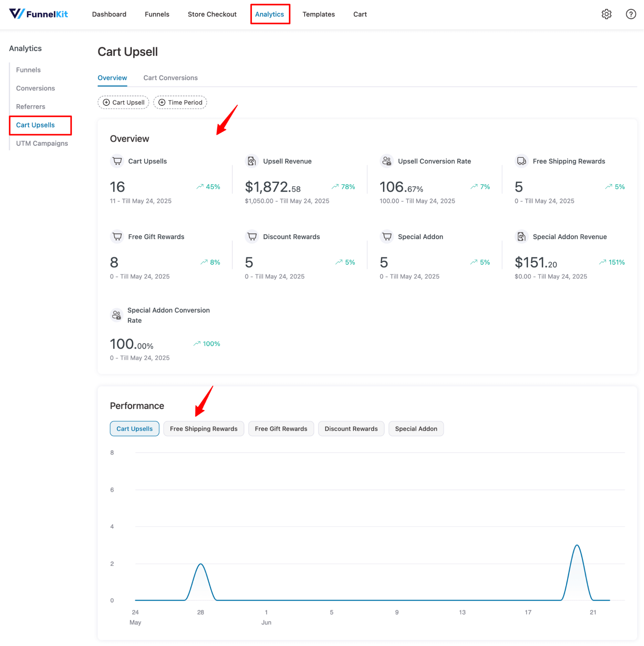644x646 pixels.
Task: Go to Funnels in top navigation
Action: 157,14
